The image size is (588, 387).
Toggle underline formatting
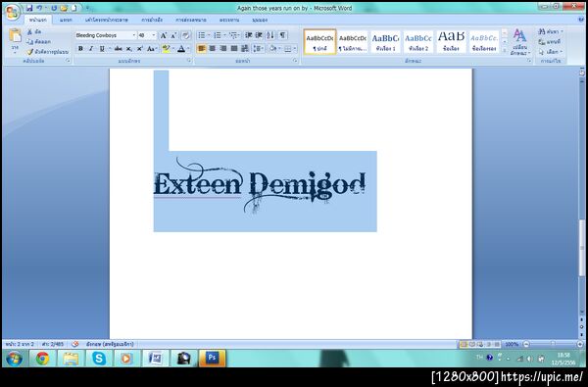pyautogui.click(x=102, y=49)
